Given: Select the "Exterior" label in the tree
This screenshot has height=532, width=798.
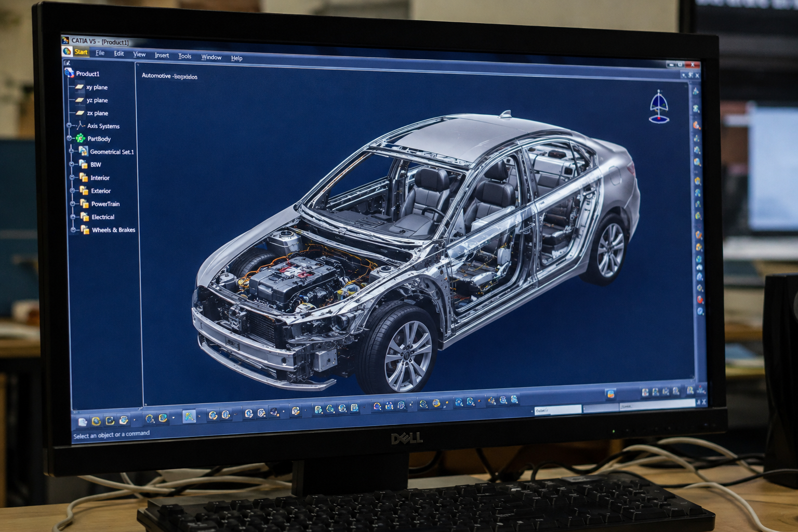Looking at the screenshot, I should pyautogui.click(x=101, y=191).
